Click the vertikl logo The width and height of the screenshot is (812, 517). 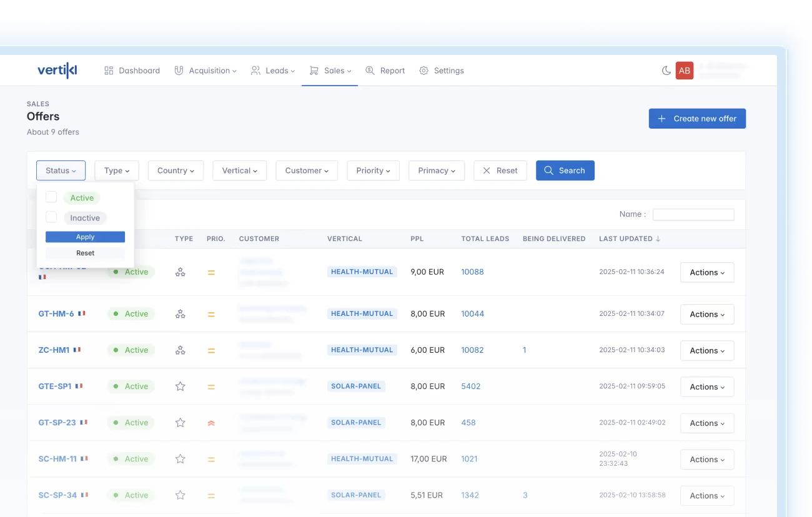tap(57, 70)
